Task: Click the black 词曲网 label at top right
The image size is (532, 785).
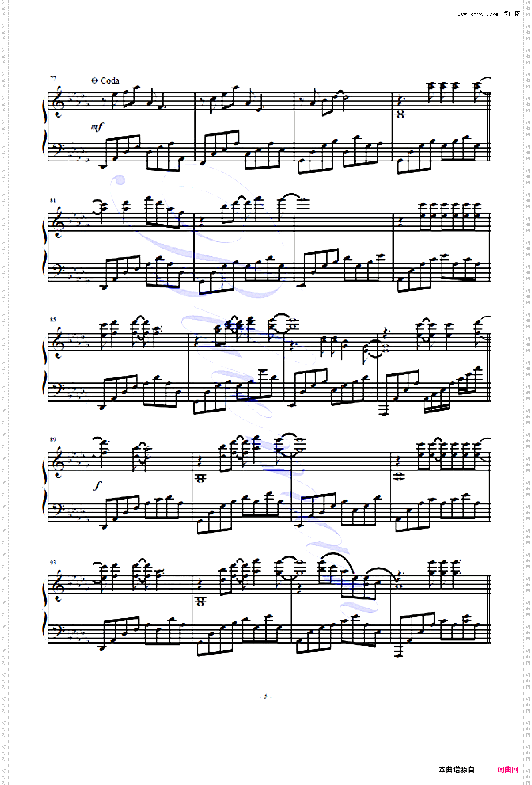Action: [512, 14]
